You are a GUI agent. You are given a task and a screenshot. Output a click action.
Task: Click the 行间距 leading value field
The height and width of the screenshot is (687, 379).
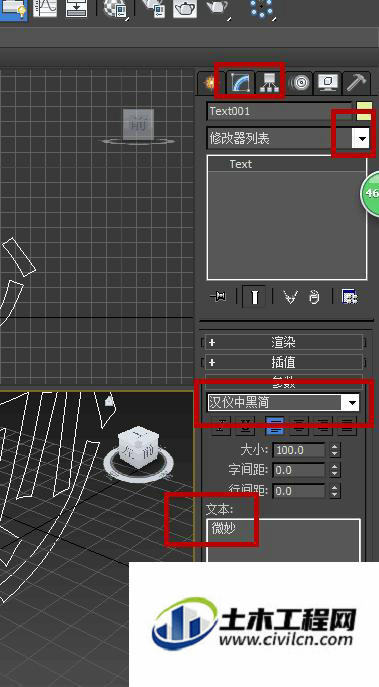[299, 491]
